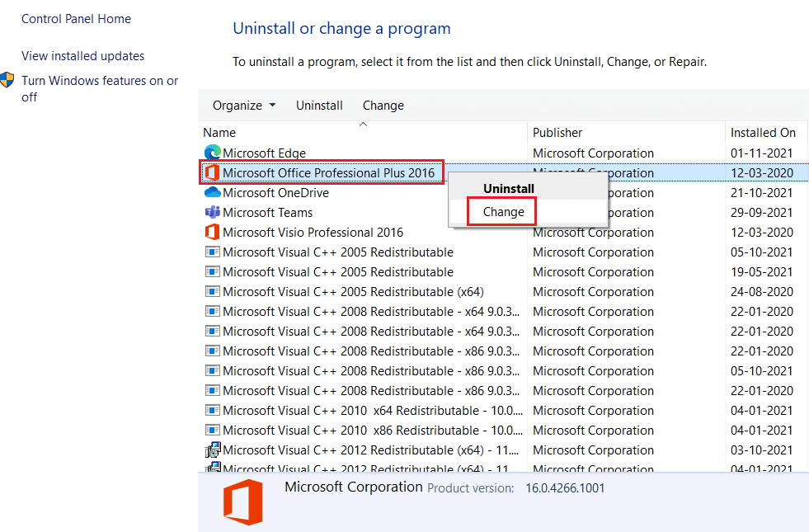Select Uninstall from the context menu

pyautogui.click(x=508, y=188)
